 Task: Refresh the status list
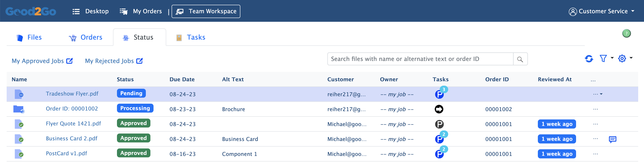(589, 59)
